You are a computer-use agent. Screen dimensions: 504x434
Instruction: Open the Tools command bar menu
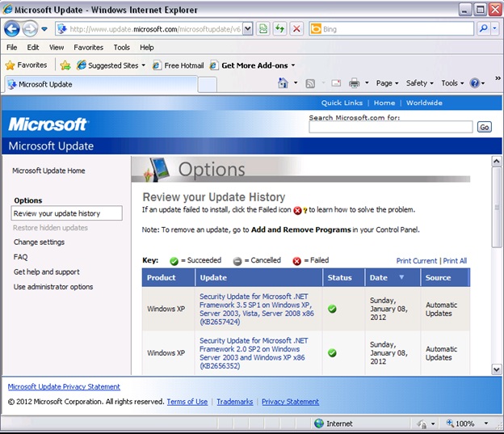tap(452, 83)
